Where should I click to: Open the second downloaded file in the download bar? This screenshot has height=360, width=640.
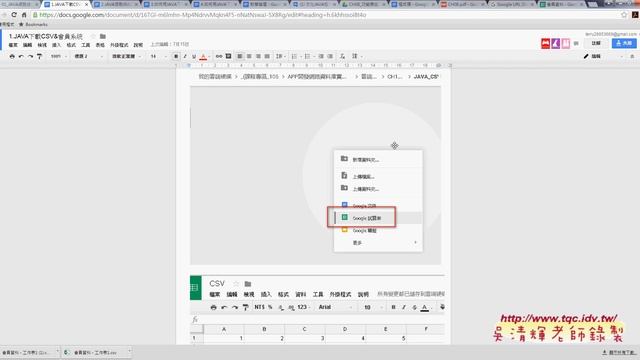click(96, 352)
